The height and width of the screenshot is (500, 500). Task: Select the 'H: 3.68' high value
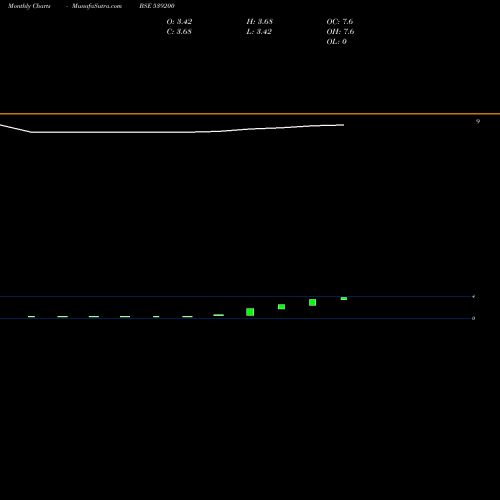[260, 22]
